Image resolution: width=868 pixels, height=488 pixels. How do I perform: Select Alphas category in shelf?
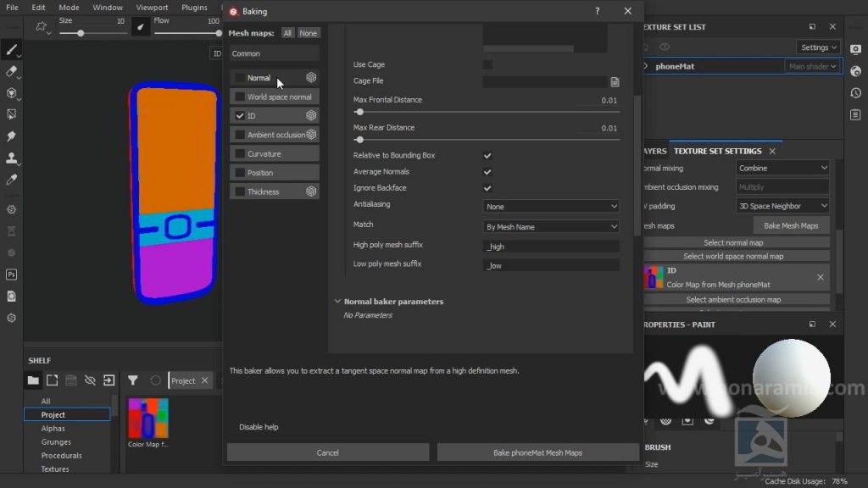53,428
